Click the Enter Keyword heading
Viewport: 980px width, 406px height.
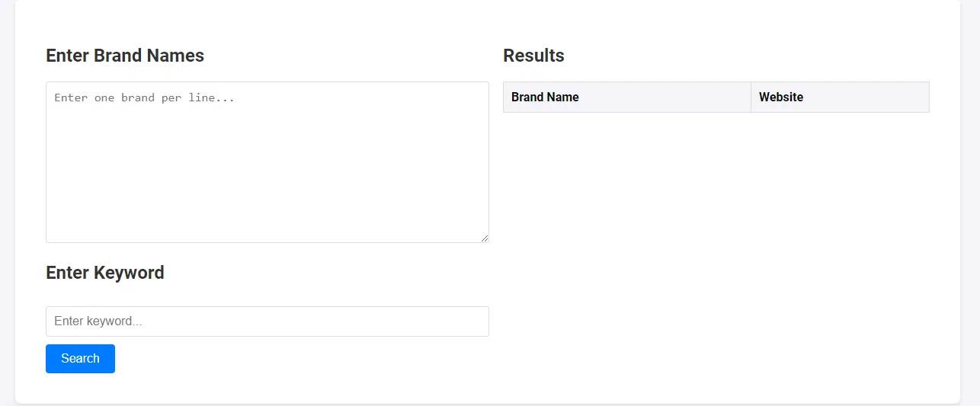(105, 273)
